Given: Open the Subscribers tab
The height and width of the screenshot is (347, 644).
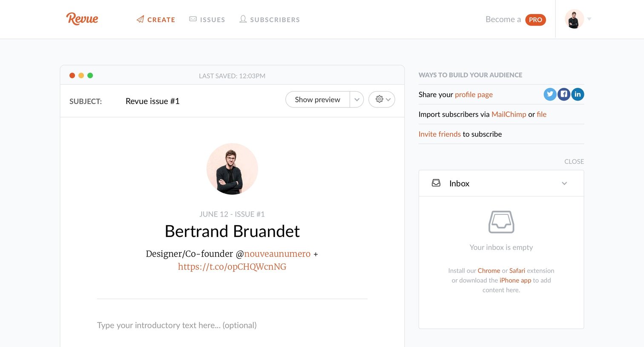Looking at the screenshot, I should point(270,20).
